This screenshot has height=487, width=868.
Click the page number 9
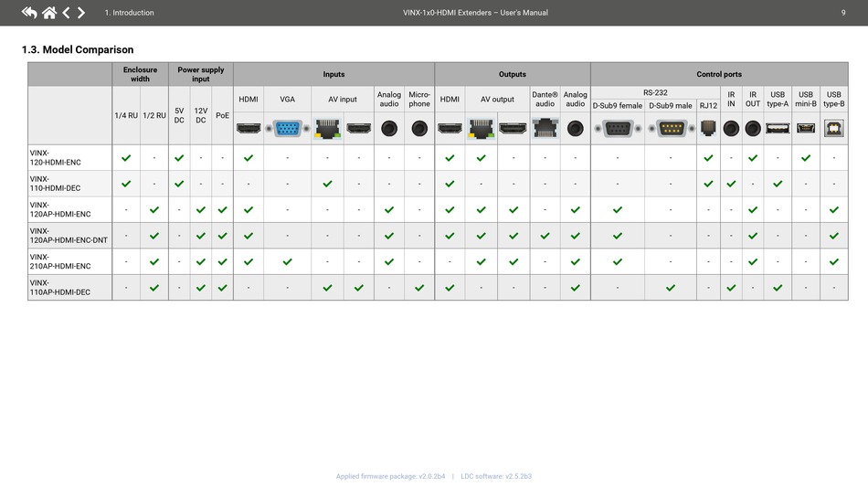(843, 12)
